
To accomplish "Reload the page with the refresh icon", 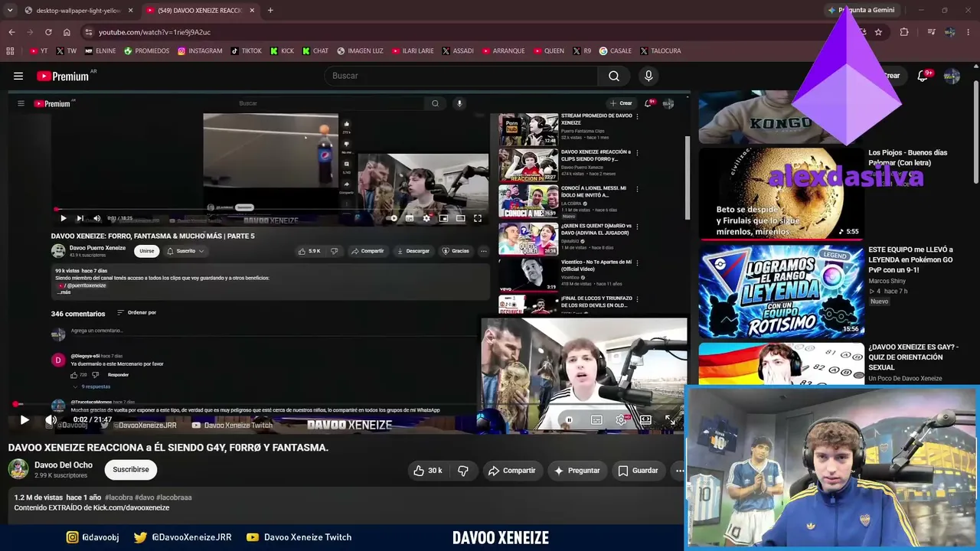I will click(48, 32).
